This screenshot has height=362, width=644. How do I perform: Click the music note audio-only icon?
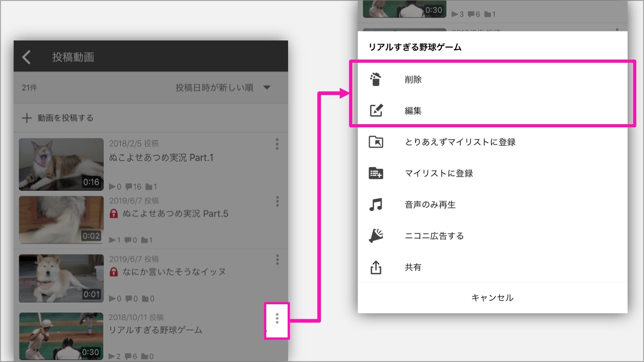(376, 205)
